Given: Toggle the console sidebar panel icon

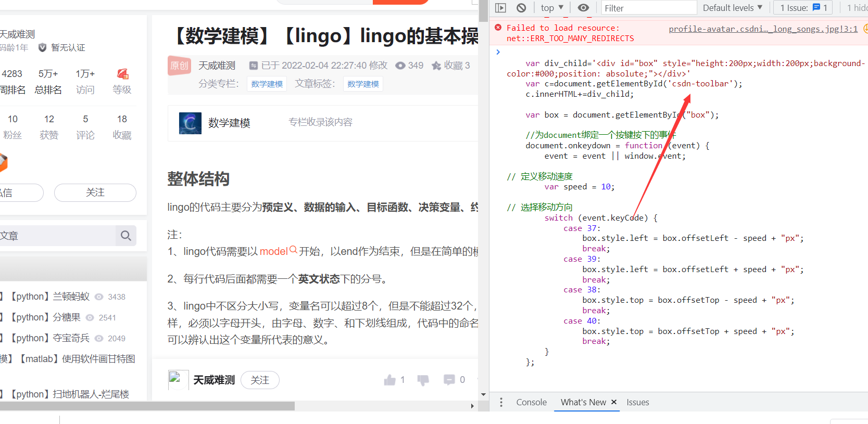Looking at the screenshot, I should pyautogui.click(x=500, y=8).
